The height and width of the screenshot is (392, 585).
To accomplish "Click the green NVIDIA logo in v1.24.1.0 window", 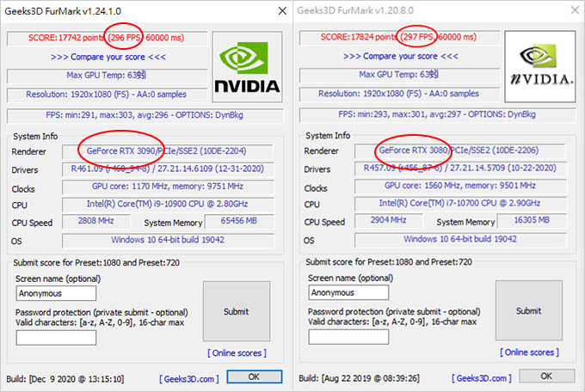I will [247, 67].
